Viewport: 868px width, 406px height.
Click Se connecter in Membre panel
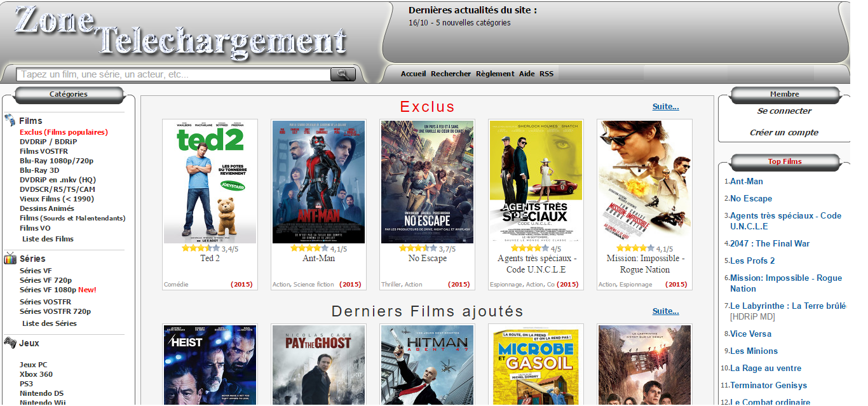784,111
